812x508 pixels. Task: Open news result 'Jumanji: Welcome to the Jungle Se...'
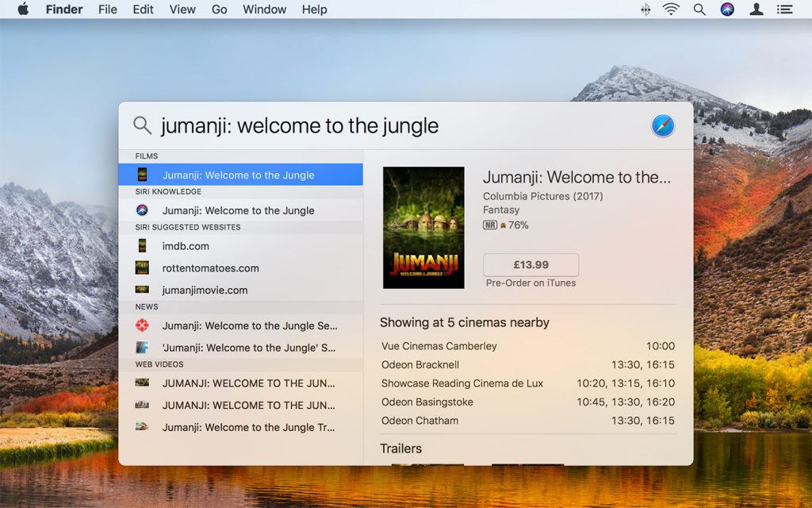(241, 325)
